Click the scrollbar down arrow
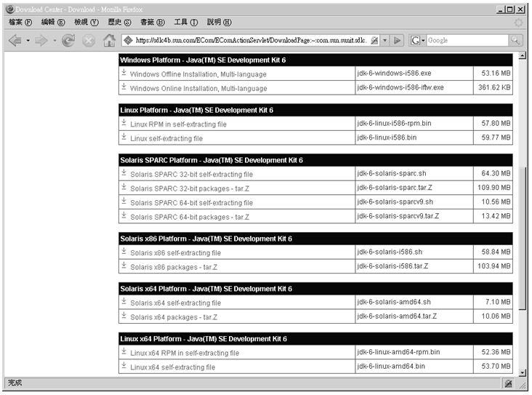 pyautogui.click(x=523, y=372)
